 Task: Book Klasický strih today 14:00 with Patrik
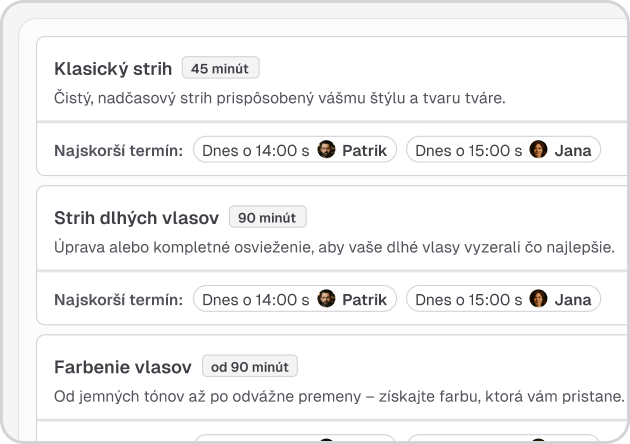pos(295,150)
